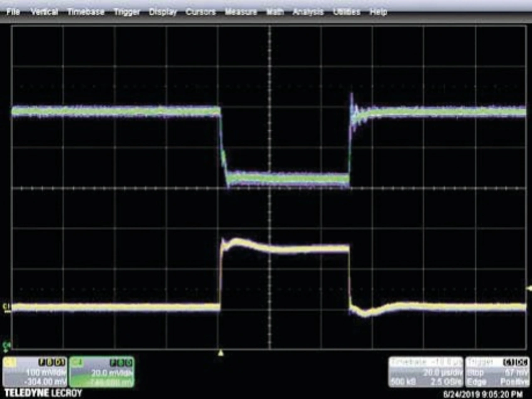Open the Timebase descriptor box

coord(426,372)
